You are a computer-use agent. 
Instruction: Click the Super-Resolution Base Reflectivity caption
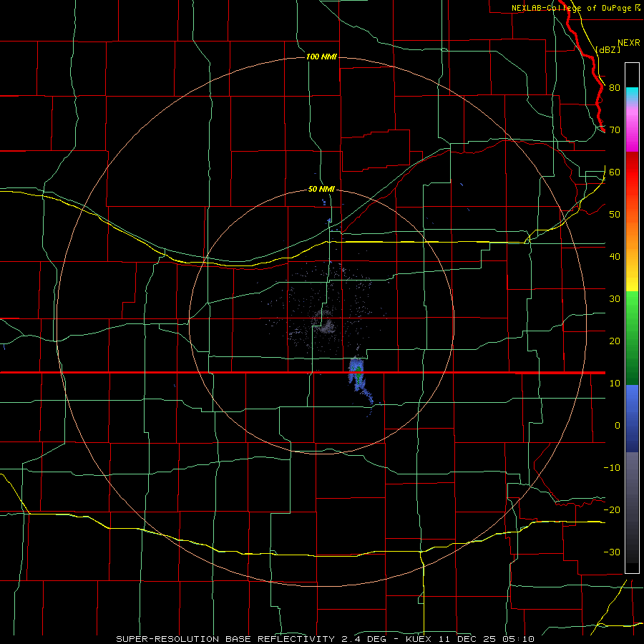tap(225, 639)
